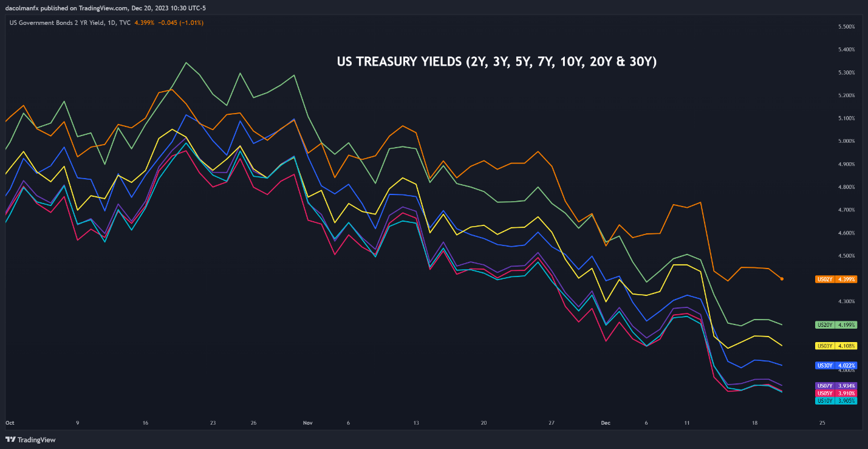Select the orange US02Y price label

point(836,279)
